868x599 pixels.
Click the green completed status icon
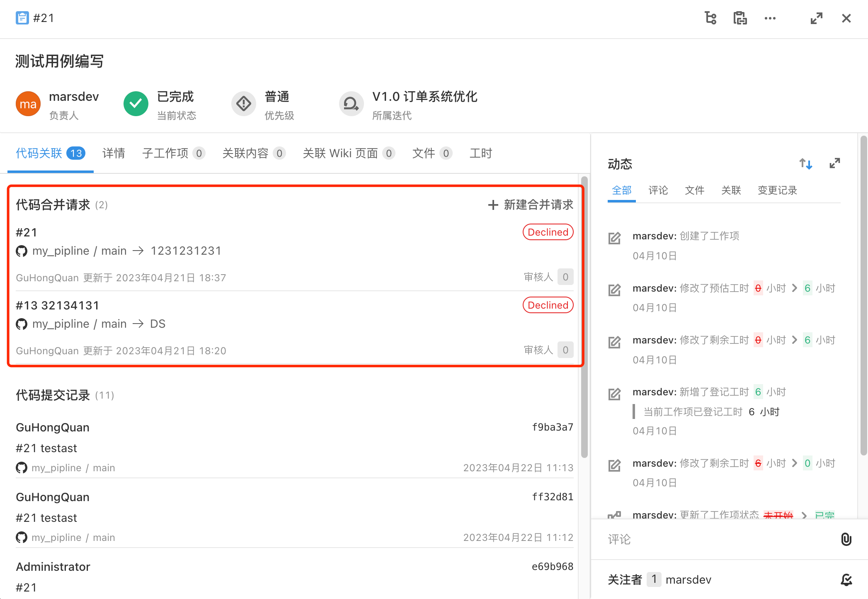[136, 104]
